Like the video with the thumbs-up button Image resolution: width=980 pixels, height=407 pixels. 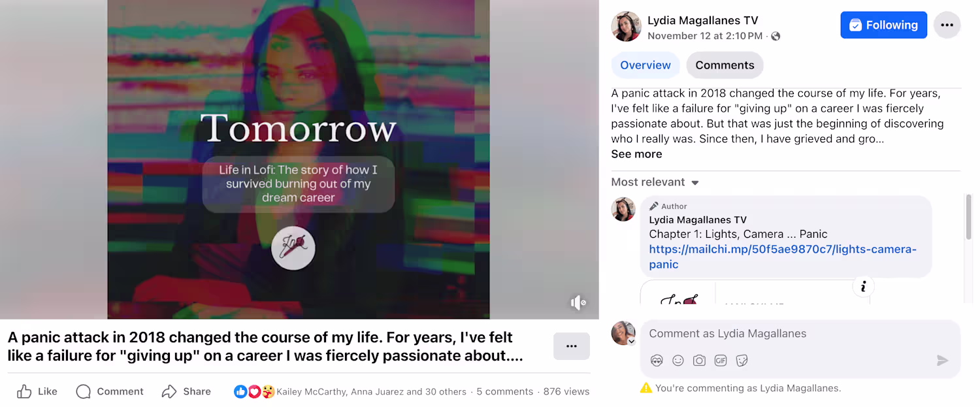point(37,391)
